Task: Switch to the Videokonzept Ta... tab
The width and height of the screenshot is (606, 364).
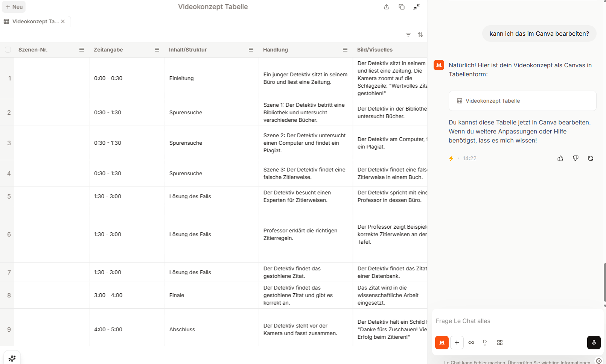Action: (x=32, y=21)
